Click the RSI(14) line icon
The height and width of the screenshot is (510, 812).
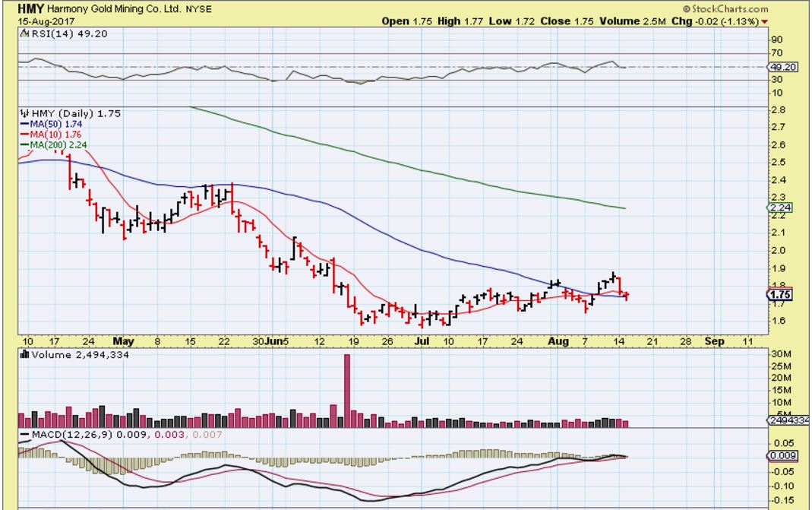point(24,34)
